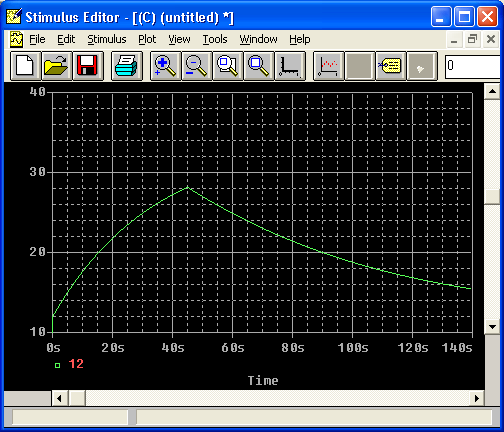
Task: Click the horizontal scrollbar right arrow
Action: tap(477, 398)
